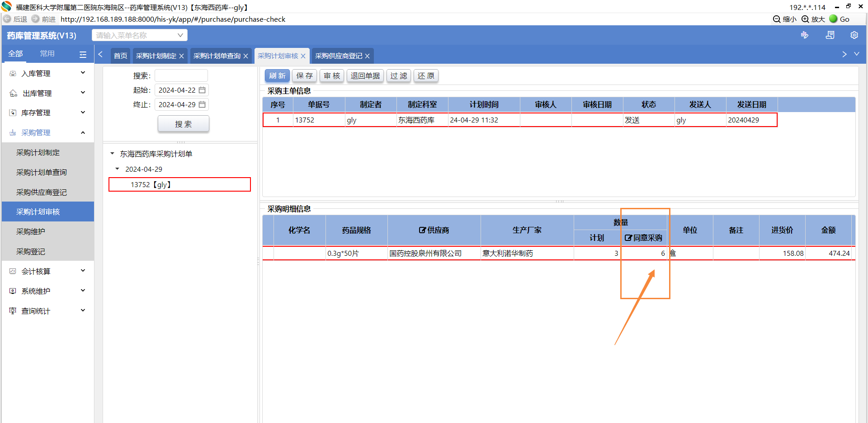Open the calendar icon for 终止 date
The height and width of the screenshot is (423, 868).
coord(202,104)
